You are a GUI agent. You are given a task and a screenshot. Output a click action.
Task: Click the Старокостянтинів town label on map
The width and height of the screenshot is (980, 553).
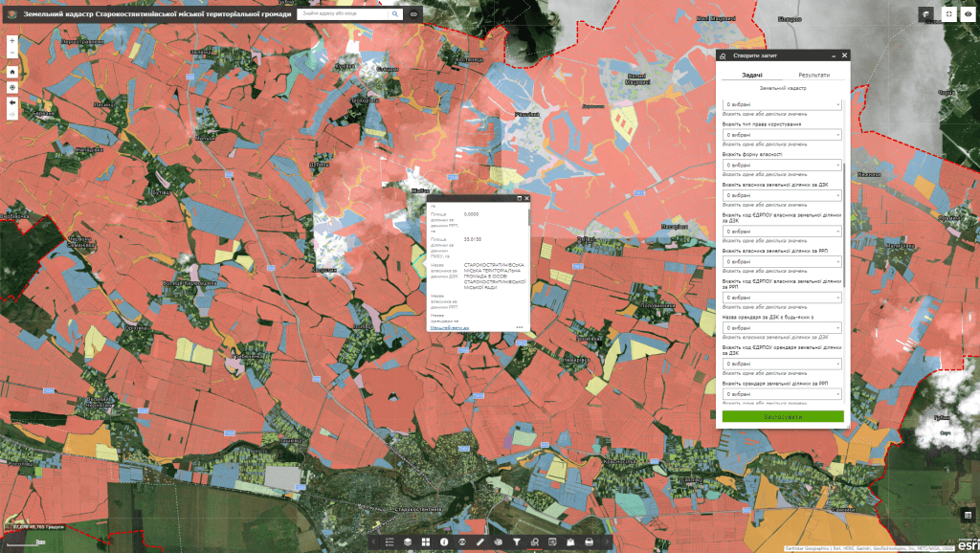[418, 509]
